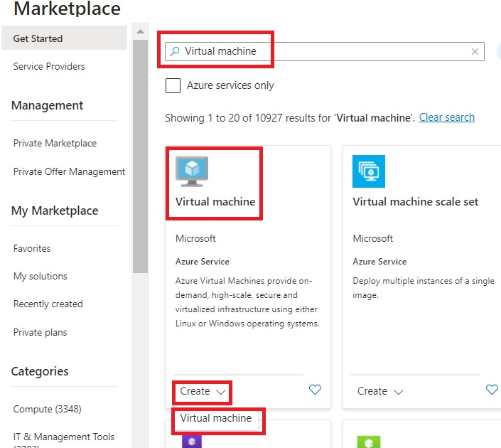The width and height of the screenshot is (501, 448).
Task: Click the 'Azure Virtual Machines provide on-demand' description
Action: 247,302
